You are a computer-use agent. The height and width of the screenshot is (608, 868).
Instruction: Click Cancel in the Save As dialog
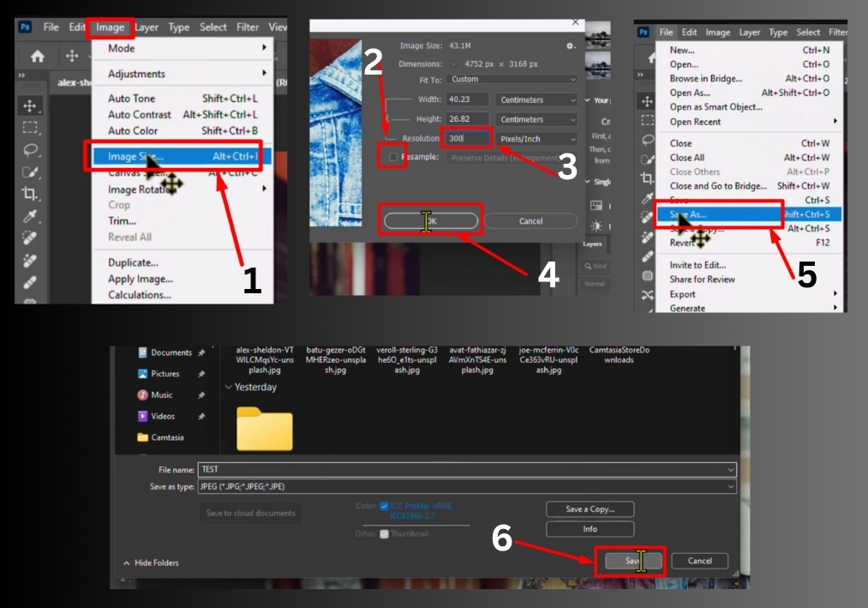[x=700, y=561]
